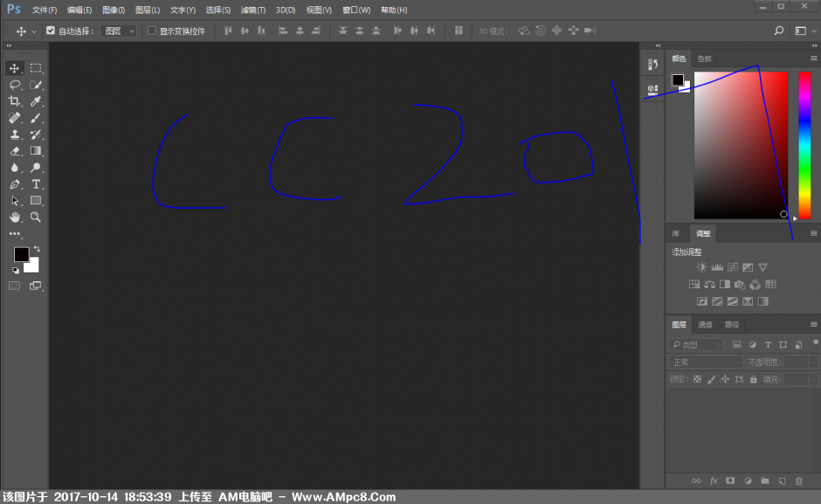This screenshot has height=504, width=821.
Task: Switch to the 通道 tab
Action: coord(705,325)
